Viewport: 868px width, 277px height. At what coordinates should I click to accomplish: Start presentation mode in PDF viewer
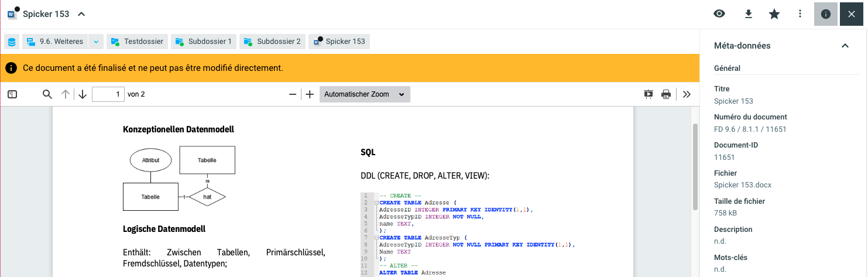coord(649,94)
